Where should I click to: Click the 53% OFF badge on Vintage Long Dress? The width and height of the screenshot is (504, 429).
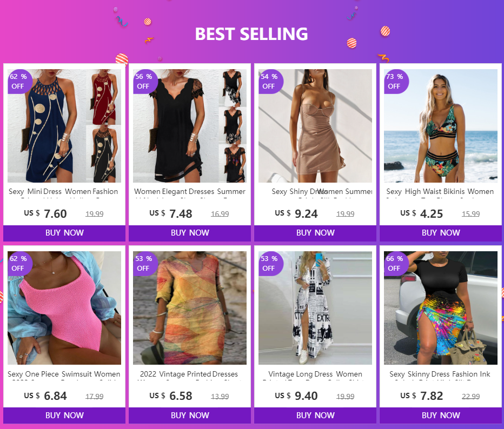click(x=270, y=263)
